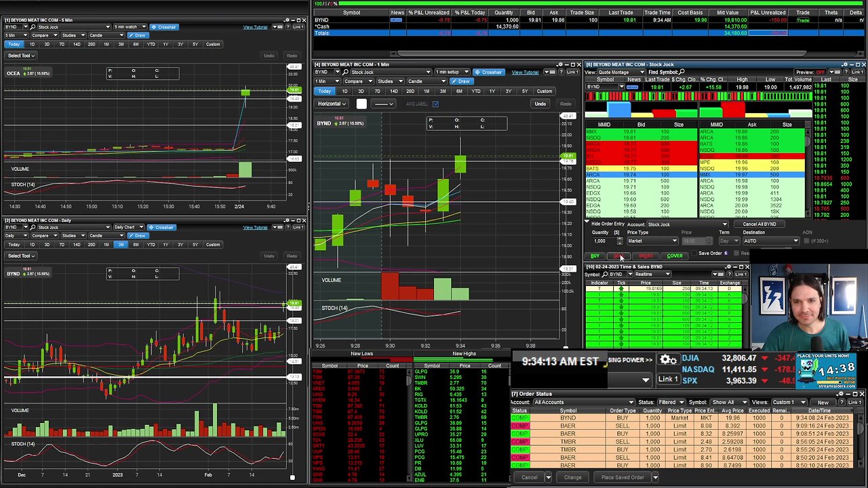Click Undo in the 1 Min chart
The height and width of the screenshot is (488, 868).
[x=540, y=104]
